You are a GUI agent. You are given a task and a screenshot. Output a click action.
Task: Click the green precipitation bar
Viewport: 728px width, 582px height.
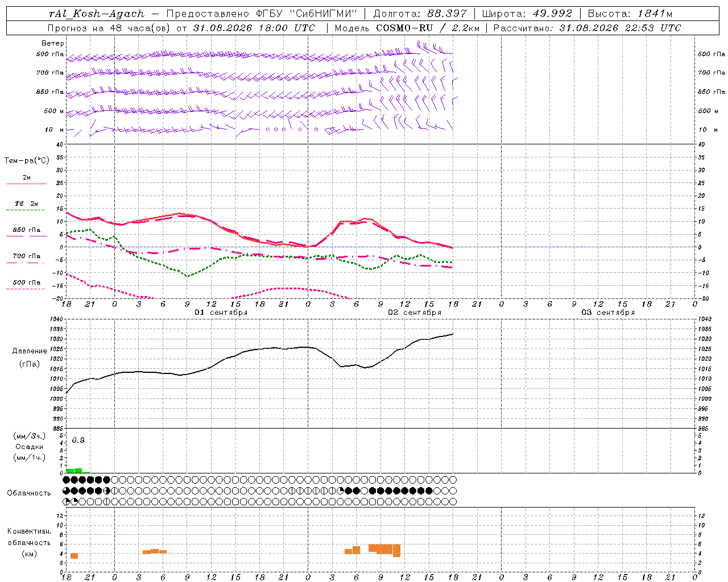74,471
